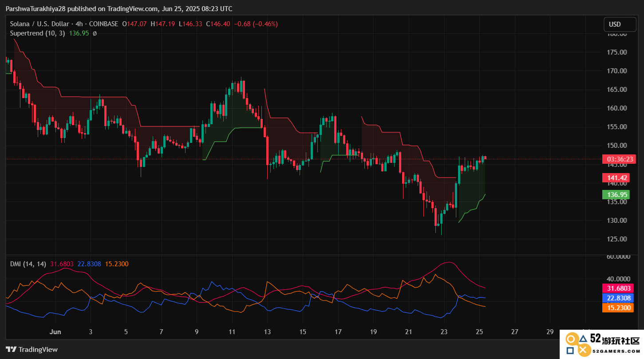
Task: Click the date 27 on the time axis
Action: coord(514,332)
